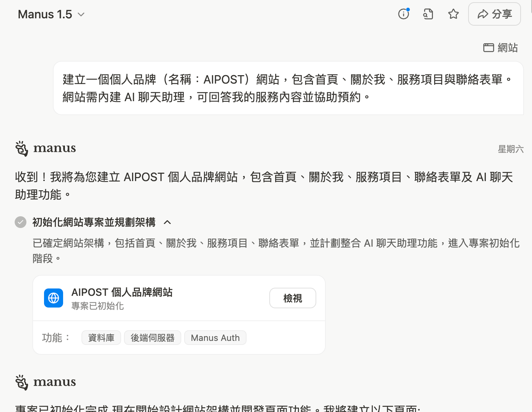Collapse the 初始化網站專案並規劃架構 step
Screen dimensions: 532x412
pos(167,222)
